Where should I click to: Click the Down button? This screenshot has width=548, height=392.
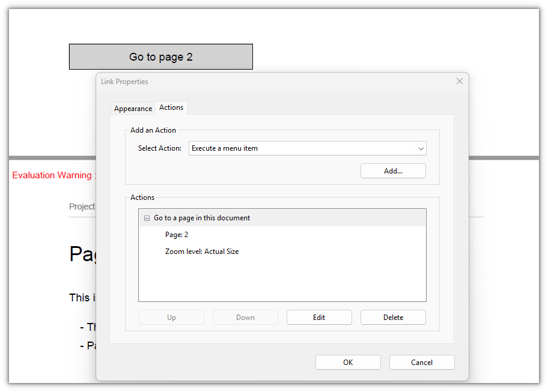tap(245, 318)
